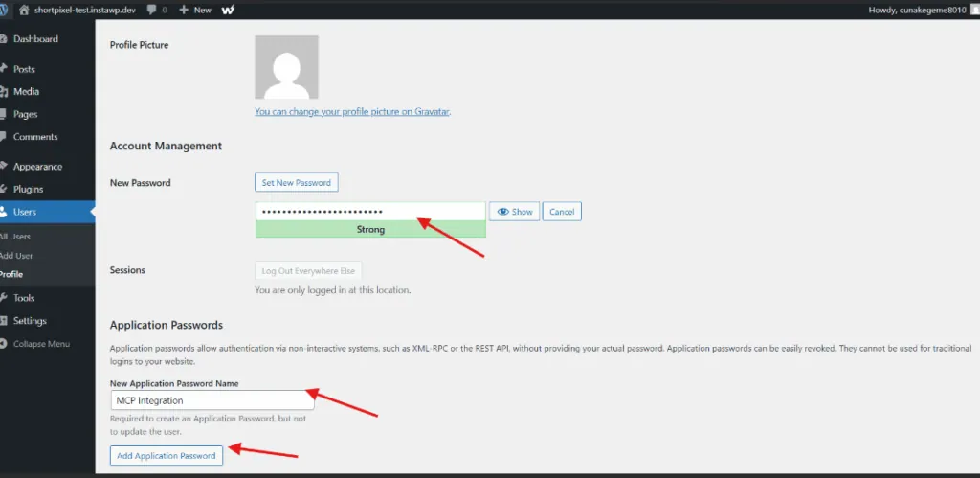Click the Dashboard gauge icon in sidebar
The height and width of the screenshot is (478, 980).
3,38
